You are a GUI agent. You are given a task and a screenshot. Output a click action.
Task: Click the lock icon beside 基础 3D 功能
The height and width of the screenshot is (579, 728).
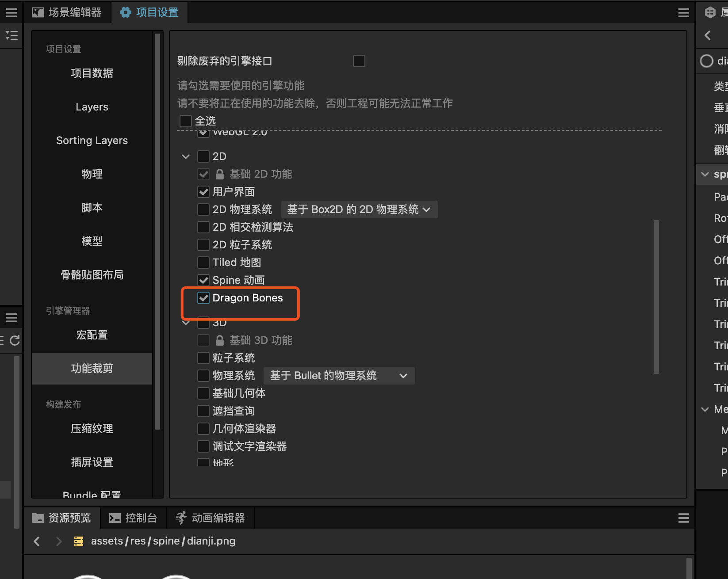219,340
